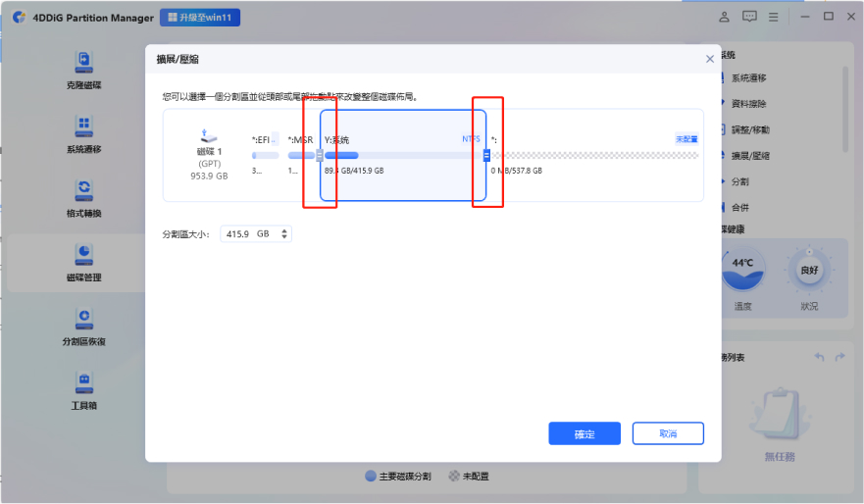
Task: Open the 工具箱 sidebar tool
Action: tap(83, 390)
